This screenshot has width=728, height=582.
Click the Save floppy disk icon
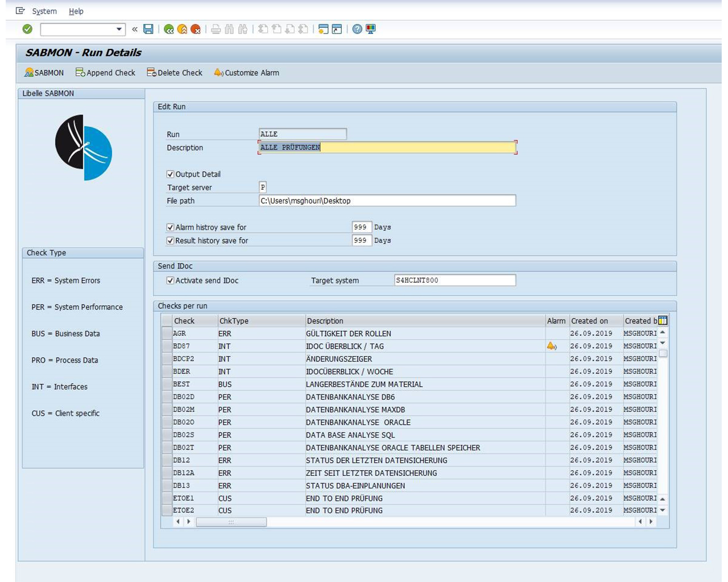pos(148,29)
